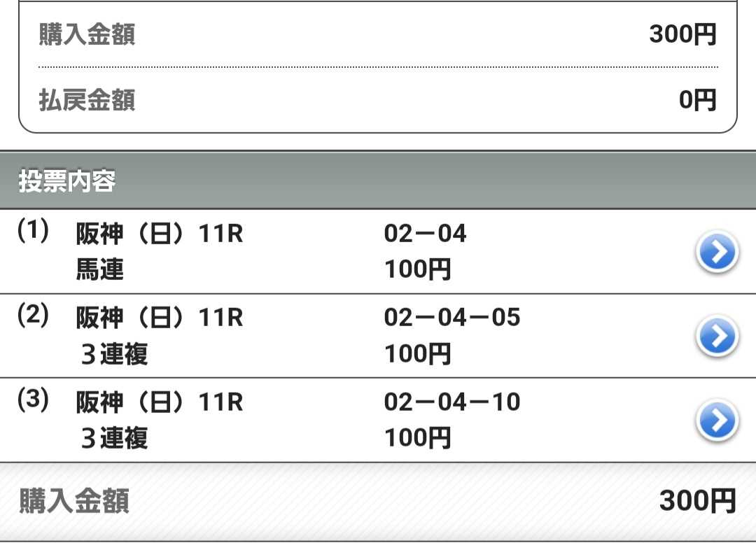Tap the bottom 購入金額 total label
The width and height of the screenshot is (756, 550).
(74, 502)
